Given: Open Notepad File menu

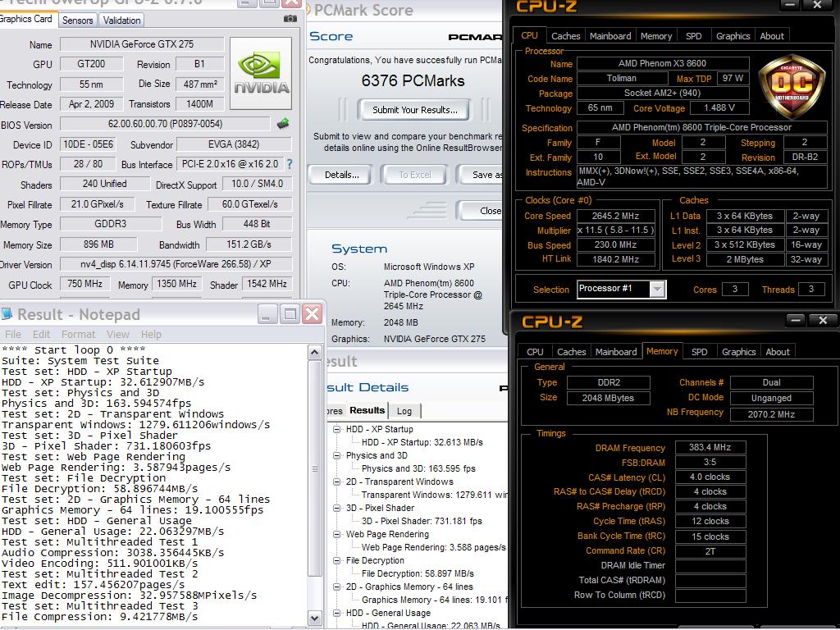Looking at the screenshot, I should click(13, 335).
